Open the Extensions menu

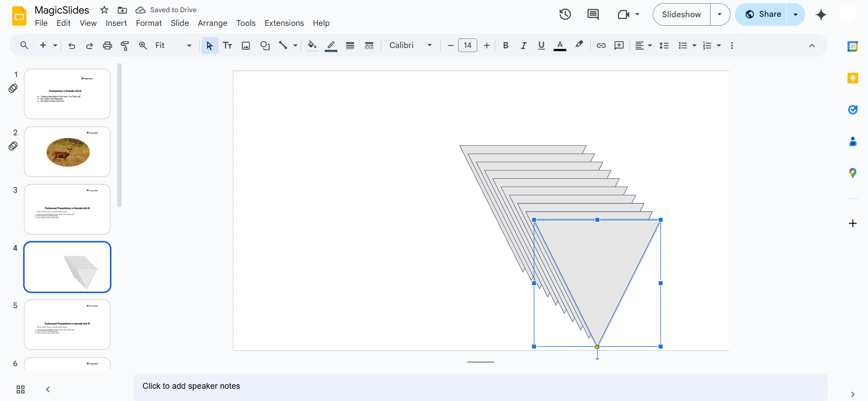point(284,23)
